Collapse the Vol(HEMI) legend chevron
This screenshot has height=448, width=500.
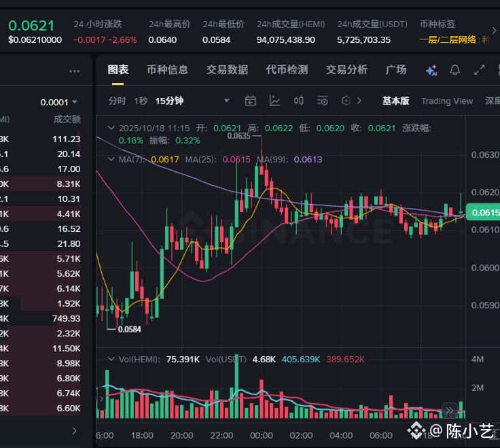tap(111, 359)
